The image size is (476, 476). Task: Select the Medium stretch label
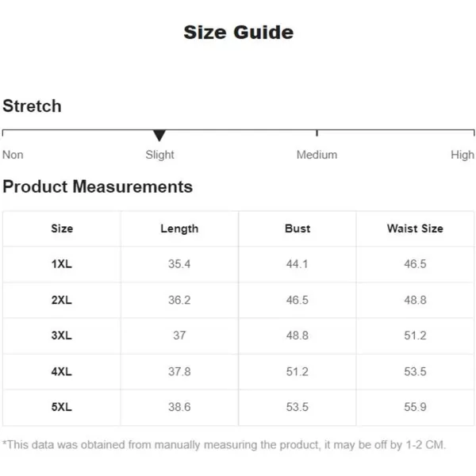click(x=317, y=155)
